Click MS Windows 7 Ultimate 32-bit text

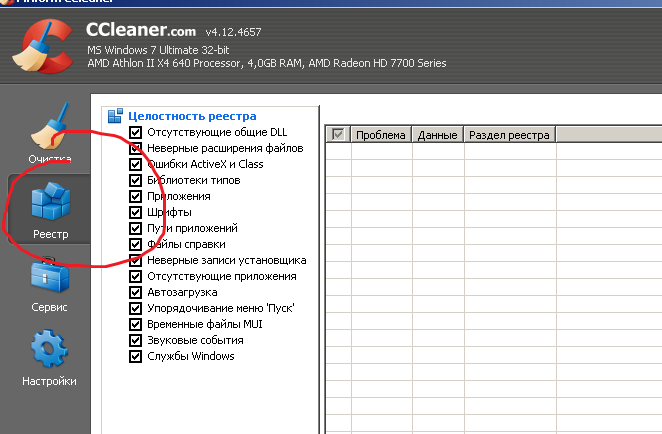click(158, 50)
